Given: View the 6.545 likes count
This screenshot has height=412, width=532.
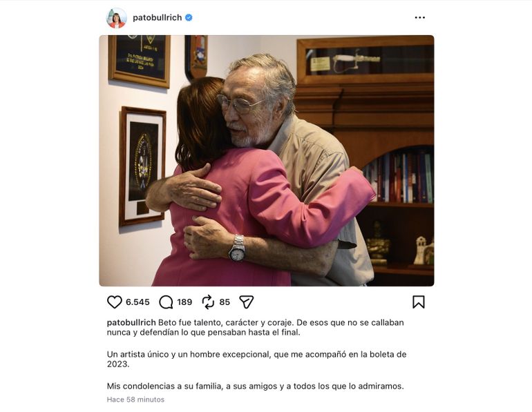Looking at the screenshot, I should click(x=137, y=302).
